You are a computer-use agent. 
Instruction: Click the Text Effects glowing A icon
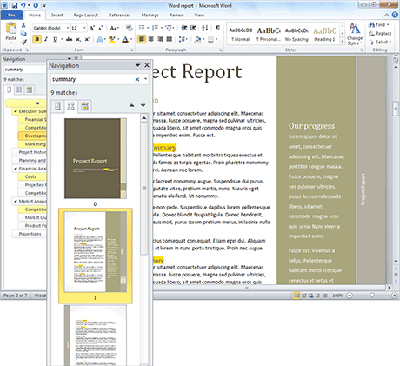point(100,39)
